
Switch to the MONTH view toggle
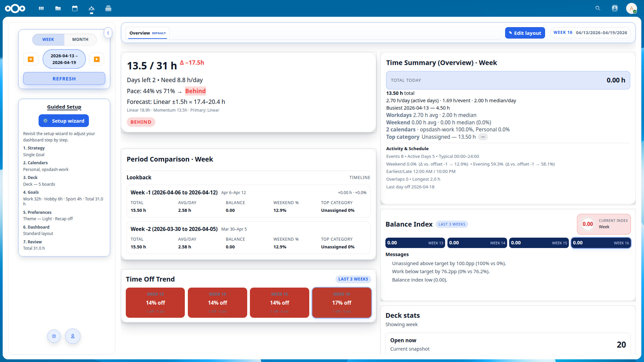click(80, 39)
